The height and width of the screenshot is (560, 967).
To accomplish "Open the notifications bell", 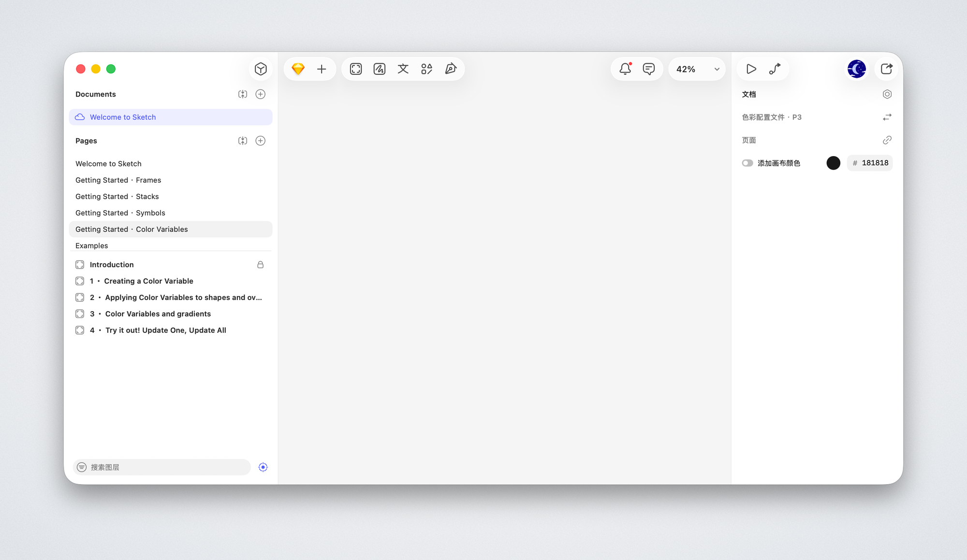I will (x=625, y=69).
